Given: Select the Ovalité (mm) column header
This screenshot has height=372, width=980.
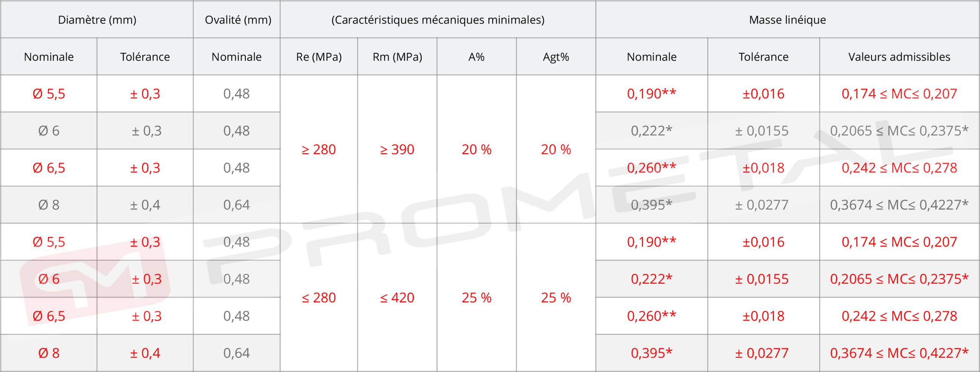Looking at the screenshot, I should (x=238, y=19).
